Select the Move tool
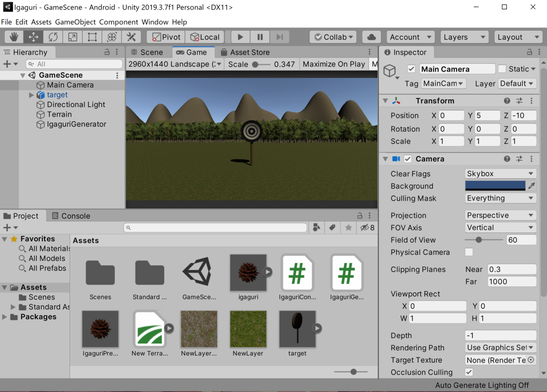 pos(34,37)
